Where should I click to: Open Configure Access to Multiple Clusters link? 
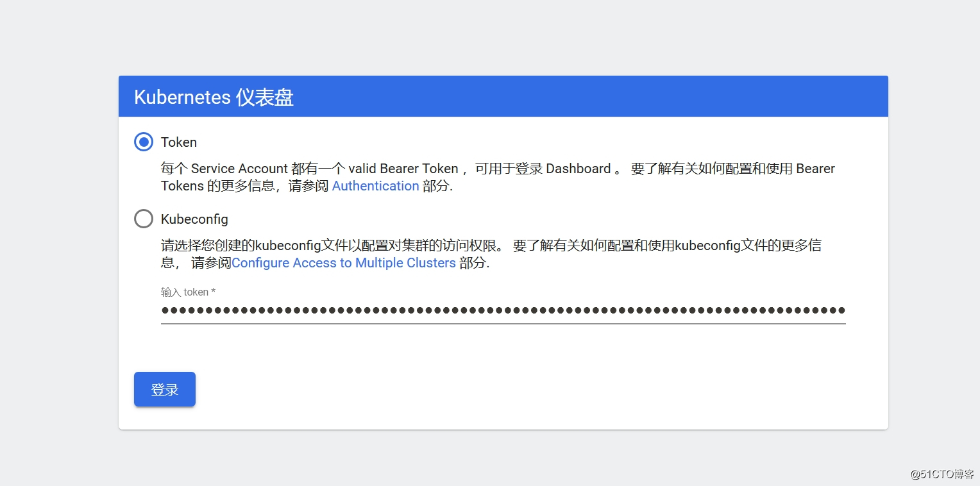[344, 263]
